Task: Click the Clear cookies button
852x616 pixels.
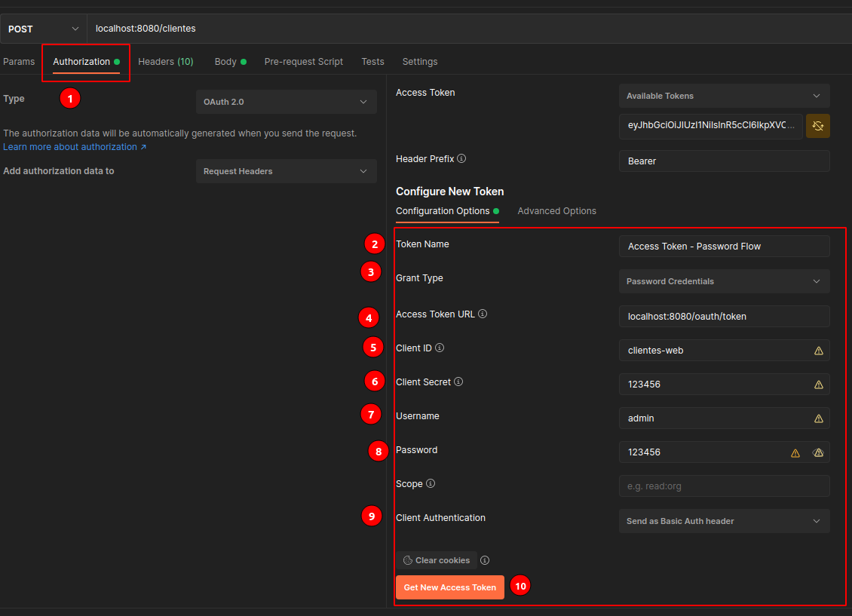Action: tap(436, 560)
